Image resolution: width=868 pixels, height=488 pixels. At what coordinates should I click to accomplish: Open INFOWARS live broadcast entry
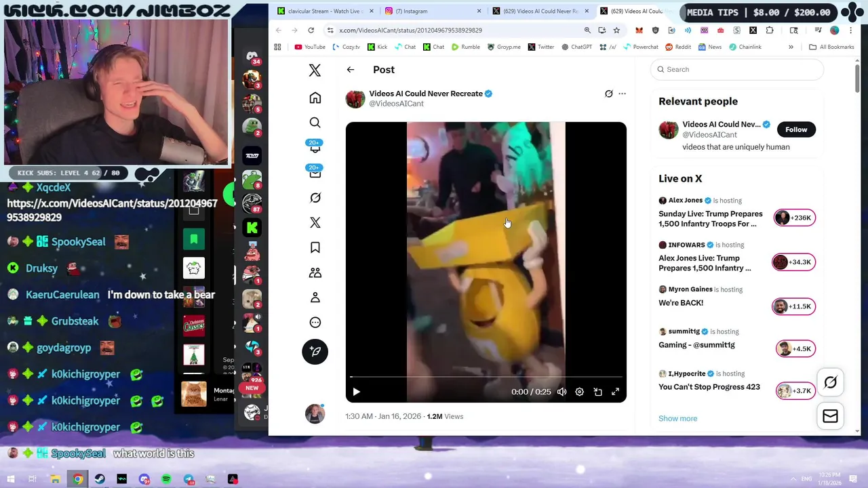(x=736, y=257)
